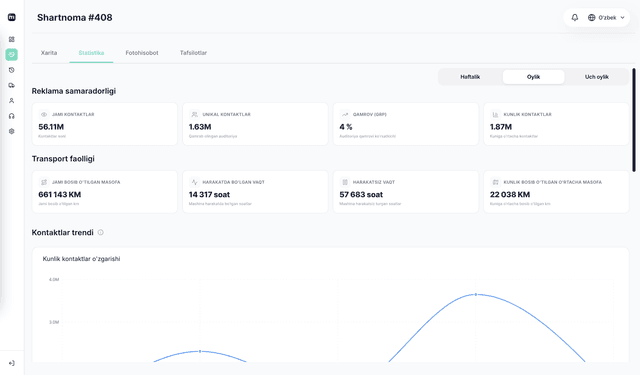640x375 pixels.
Task: Select the highlighted green sidebar icon
Action: [x=11, y=54]
